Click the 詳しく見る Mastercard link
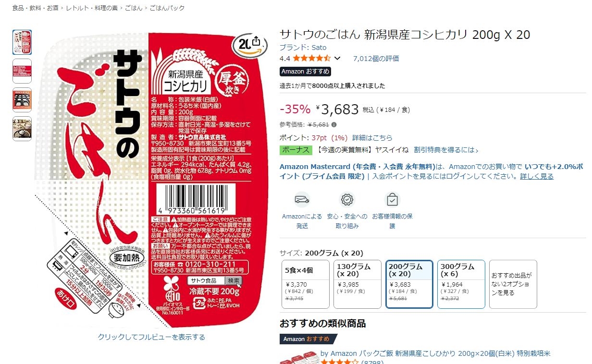Image resolution: width=592 pixels, height=364 pixels. point(537,176)
